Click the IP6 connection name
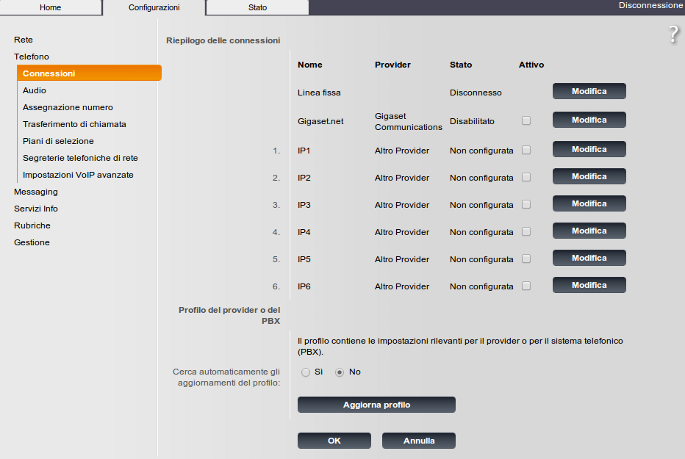Viewport: 685px width, 459px height. tap(304, 286)
